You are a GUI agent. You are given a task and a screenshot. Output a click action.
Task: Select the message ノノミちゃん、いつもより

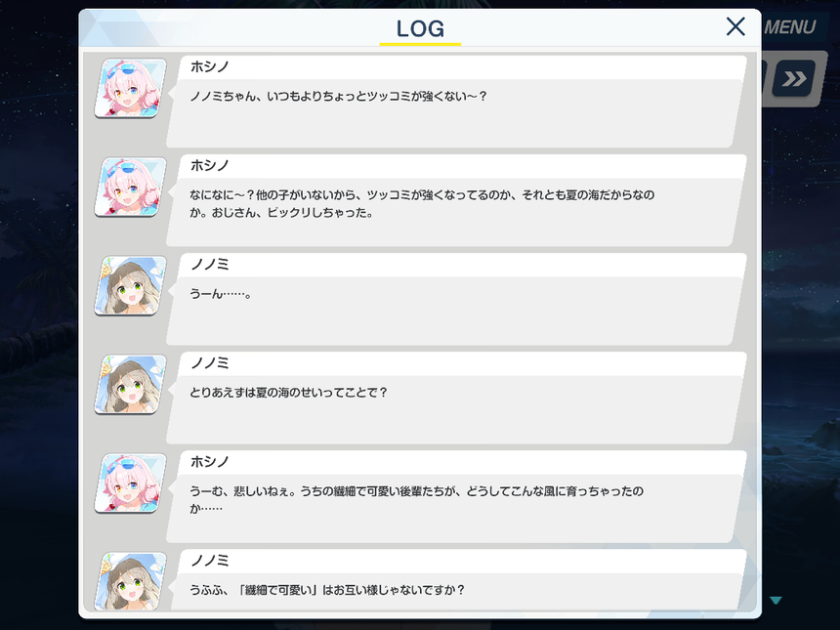[338, 97]
